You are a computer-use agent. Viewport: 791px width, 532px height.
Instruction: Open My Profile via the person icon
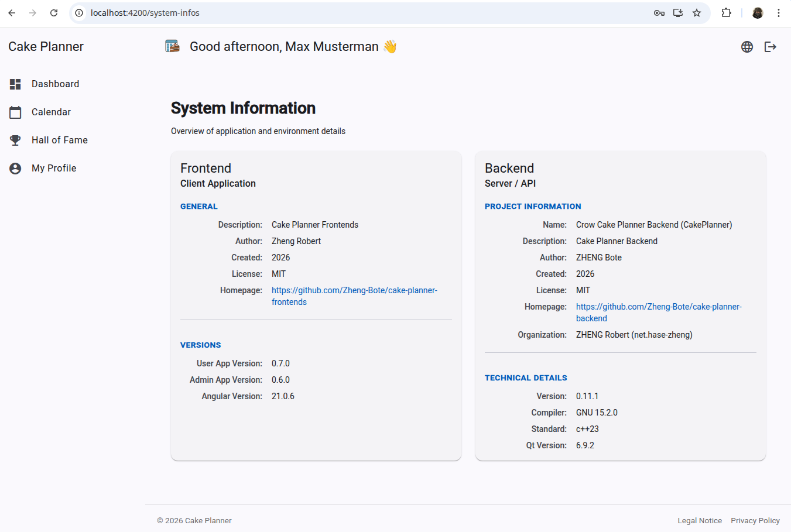15,168
